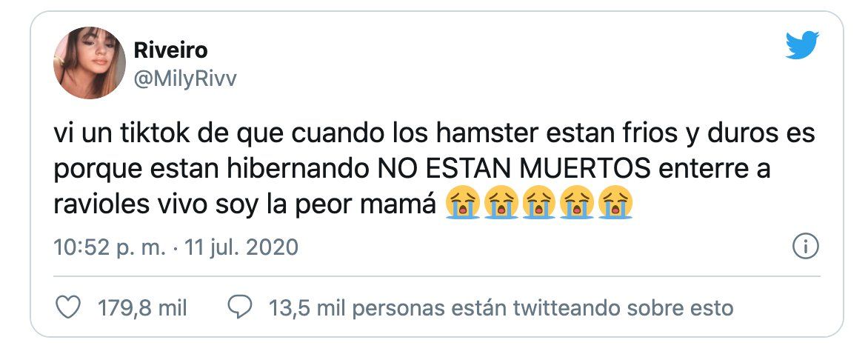Click the 179,8 mil likes count
Image resolution: width=868 pixels, height=357 pixels.
click(x=142, y=307)
